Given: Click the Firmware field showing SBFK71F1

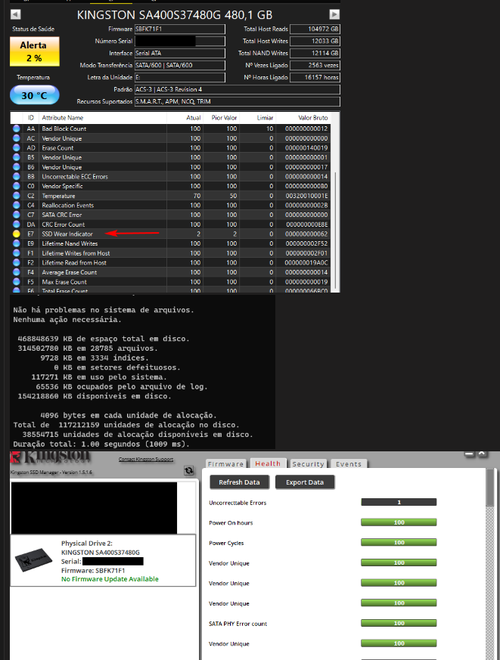Looking at the screenshot, I should click(x=180, y=29).
